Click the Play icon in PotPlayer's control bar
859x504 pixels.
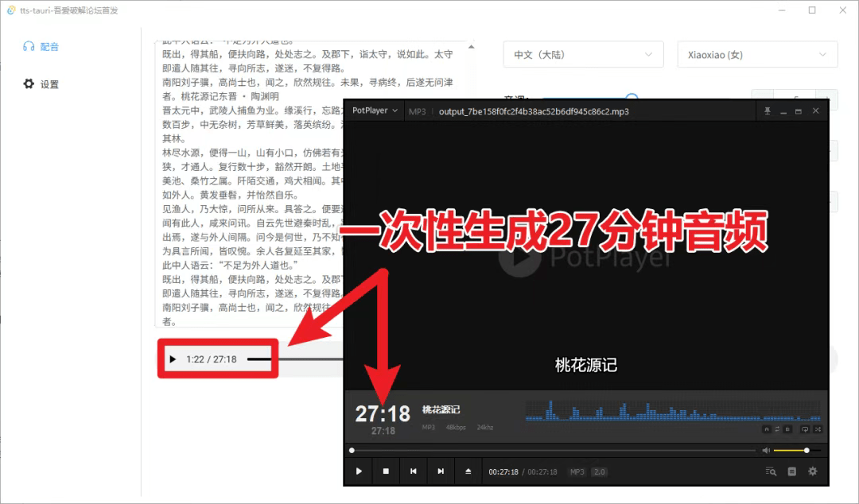tap(358, 471)
